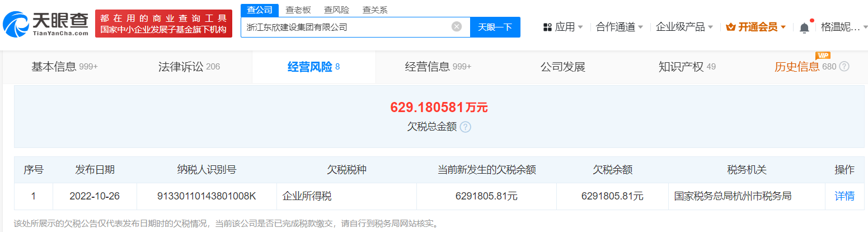Click the 操作 column header
The image size is (868, 232).
844,169
